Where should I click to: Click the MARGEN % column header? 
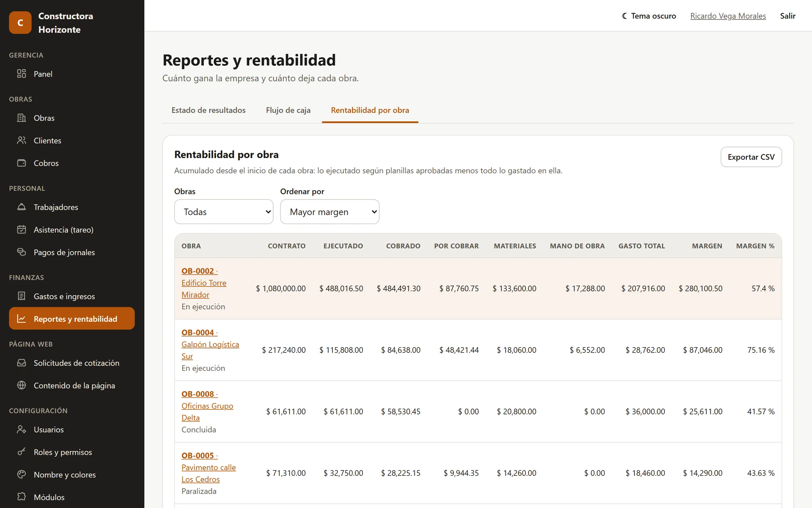click(x=755, y=246)
